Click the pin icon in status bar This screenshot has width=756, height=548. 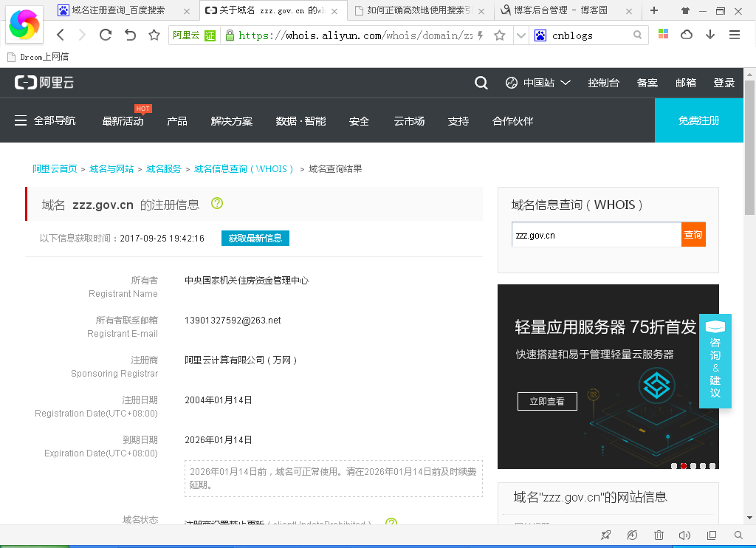[x=606, y=535]
